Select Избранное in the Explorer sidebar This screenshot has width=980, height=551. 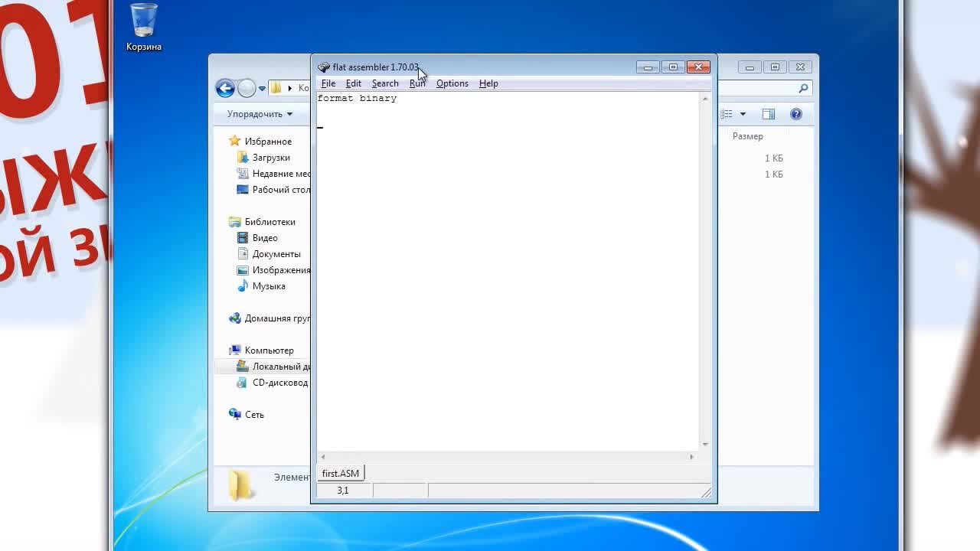(268, 142)
